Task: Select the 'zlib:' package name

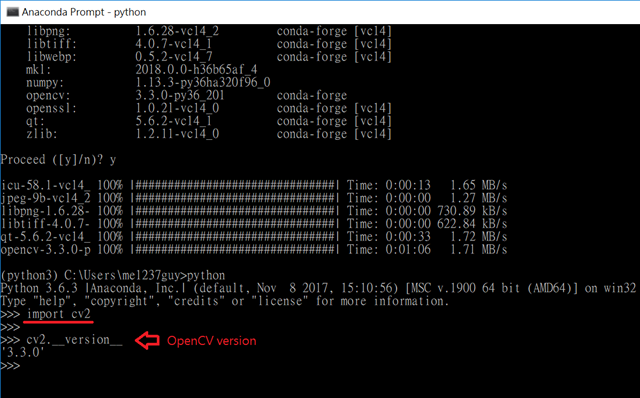Action: click(42, 134)
